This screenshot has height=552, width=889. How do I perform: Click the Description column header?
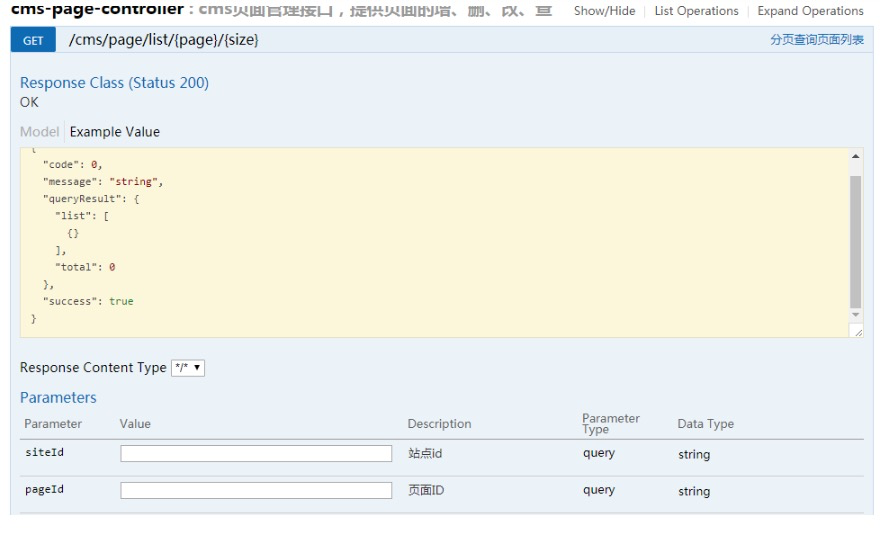tap(439, 424)
